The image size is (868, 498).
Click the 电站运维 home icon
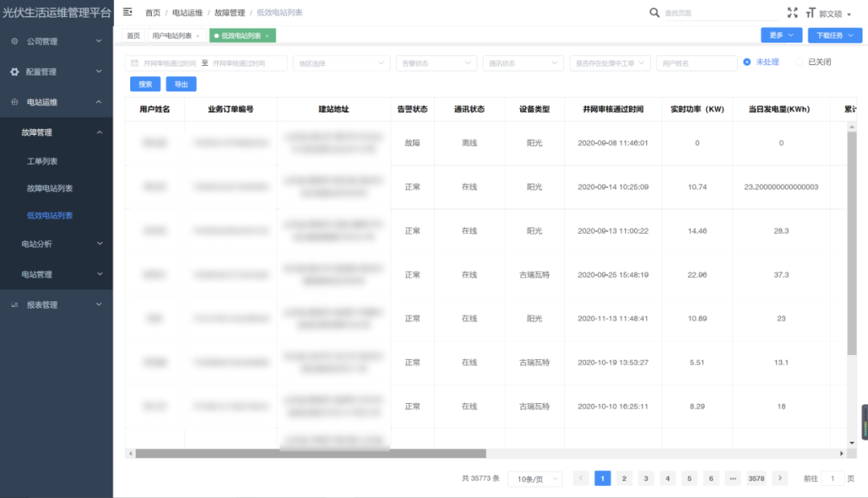(x=14, y=102)
